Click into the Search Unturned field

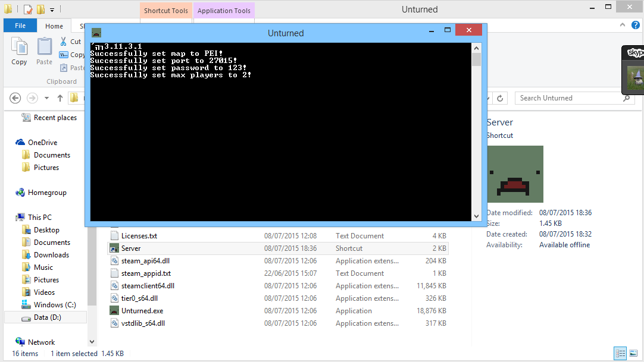570,98
